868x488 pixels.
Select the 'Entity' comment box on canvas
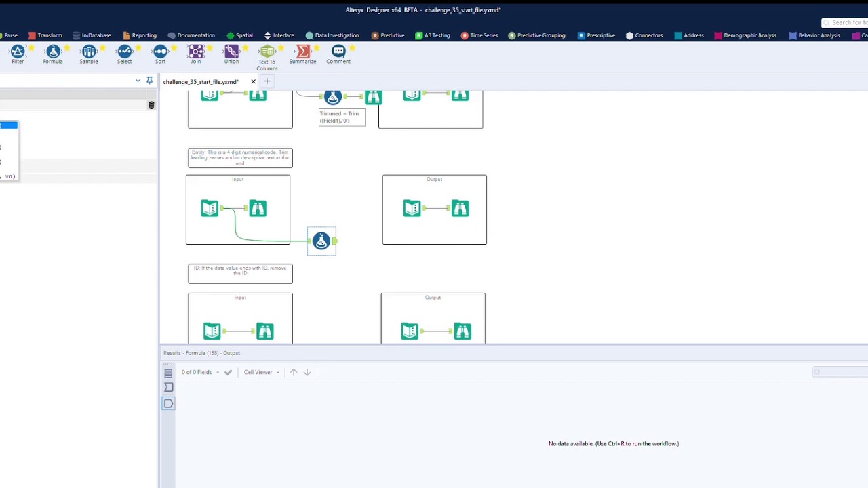coord(240,158)
